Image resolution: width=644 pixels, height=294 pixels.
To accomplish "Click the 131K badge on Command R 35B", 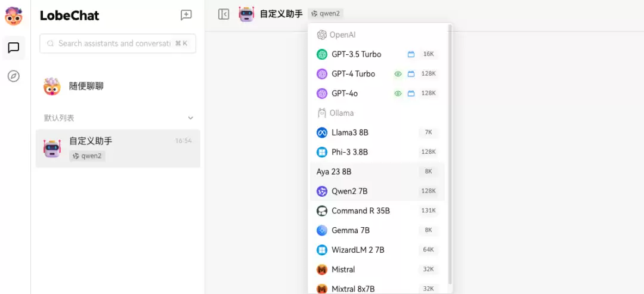I will 428,211.
